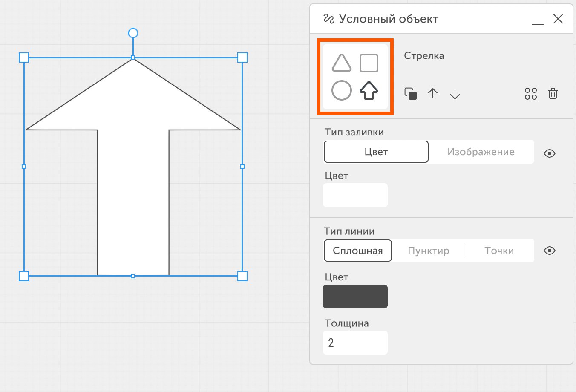Click the Стрелка shape name label

[424, 56]
